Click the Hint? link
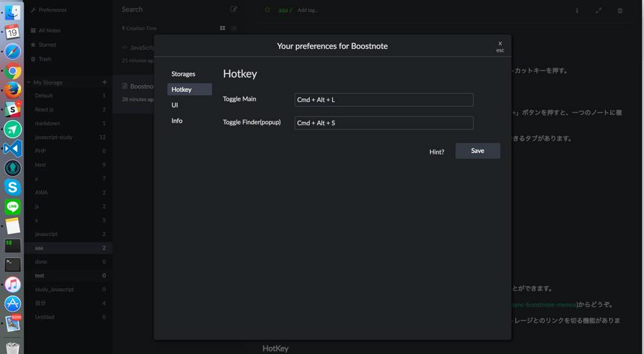This screenshot has width=644, height=354. pyautogui.click(x=437, y=152)
